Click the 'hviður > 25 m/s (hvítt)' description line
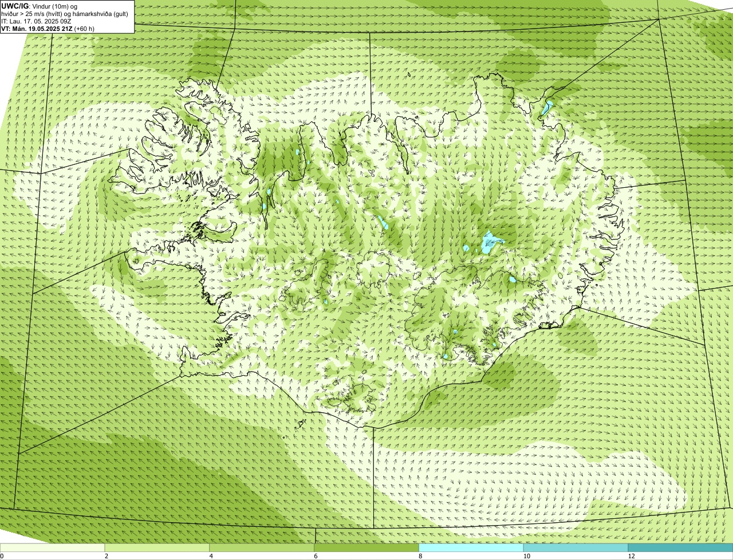The width and height of the screenshot is (733, 560). click(65, 13)
